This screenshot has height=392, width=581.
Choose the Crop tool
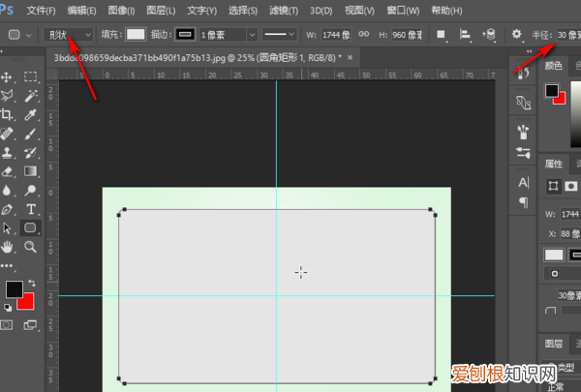tap(8, 114)
